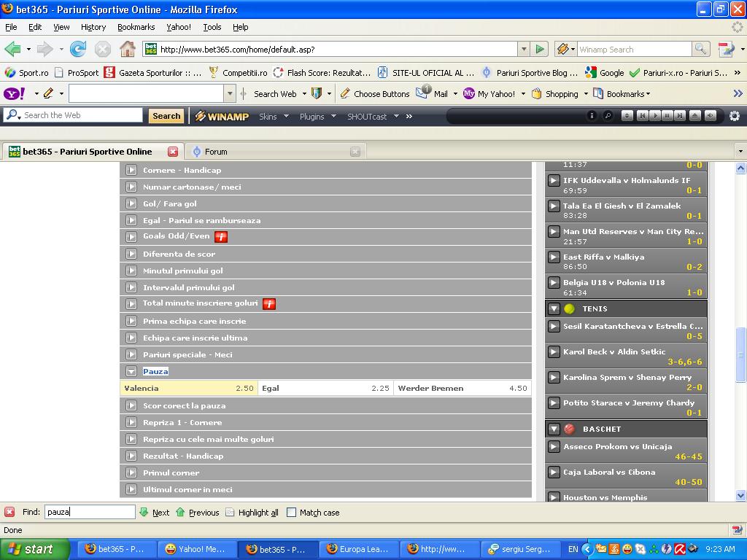This screenshot has height=560, width=747.
Task: Click the Winamp toolbar play button
Action: [x=655, y=116]
